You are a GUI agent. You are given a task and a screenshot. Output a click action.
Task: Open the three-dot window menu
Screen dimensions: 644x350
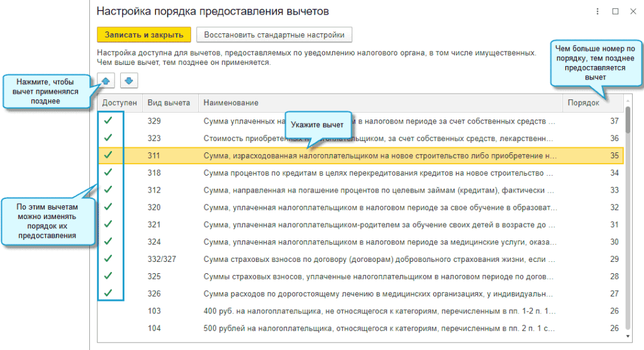point(597,11)
